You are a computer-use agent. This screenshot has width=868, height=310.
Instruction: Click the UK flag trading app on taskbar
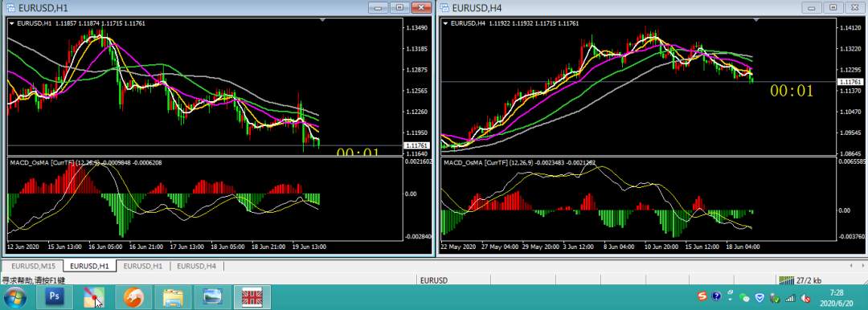(x=252, y=297)
